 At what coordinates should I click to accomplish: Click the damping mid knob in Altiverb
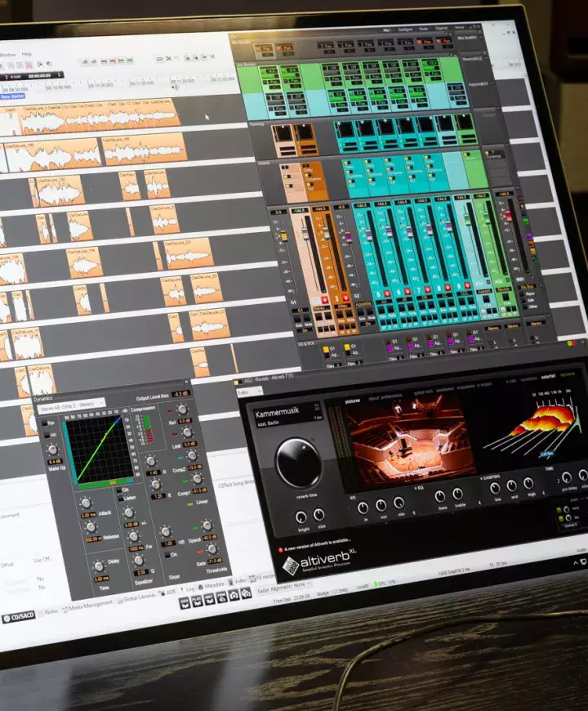[x=512, y=485]
